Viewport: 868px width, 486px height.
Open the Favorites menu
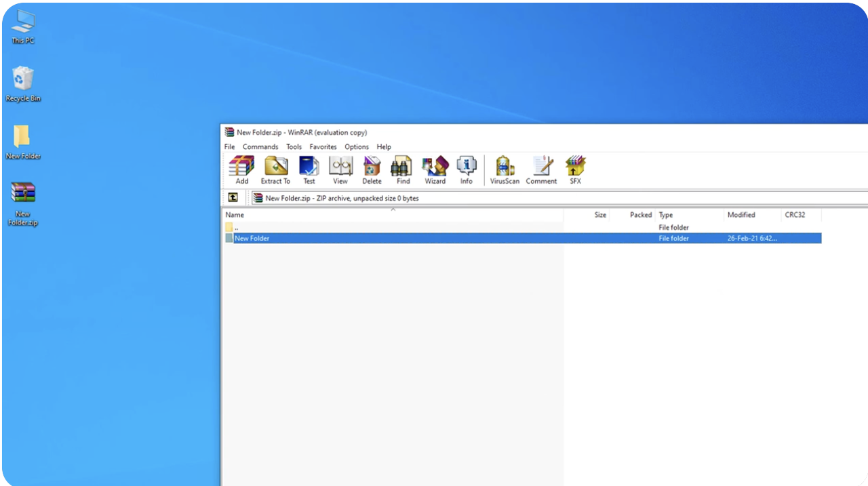pos(323,146)
